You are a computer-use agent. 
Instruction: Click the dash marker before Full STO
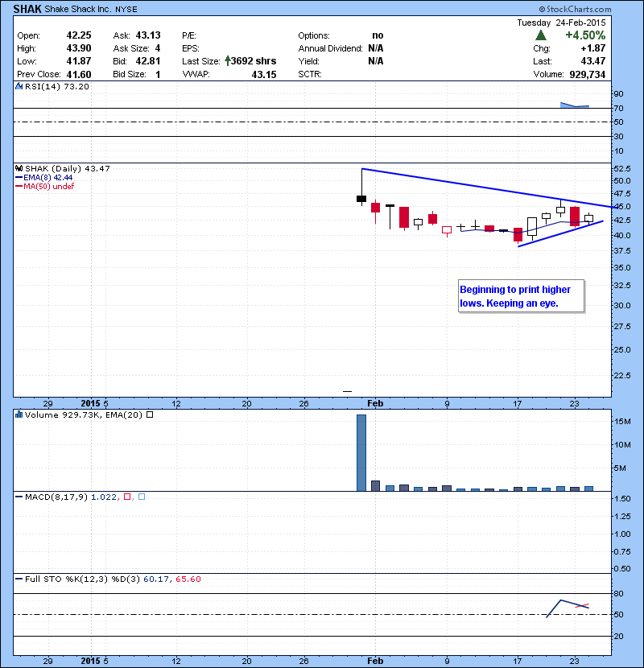click(19, 579)
